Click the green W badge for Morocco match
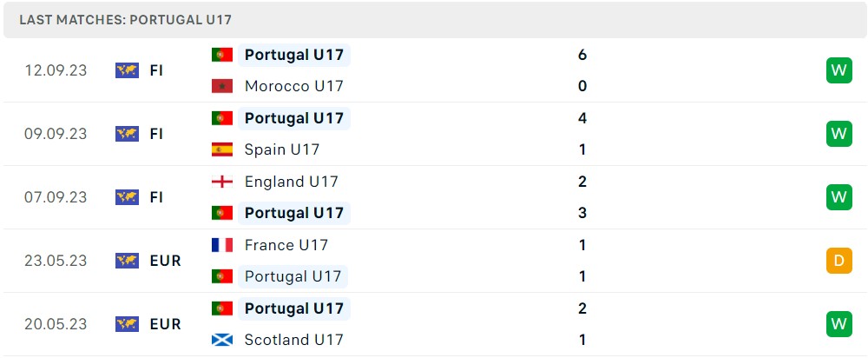This screenshot has height=358, width=868. [x=838, y=70]
